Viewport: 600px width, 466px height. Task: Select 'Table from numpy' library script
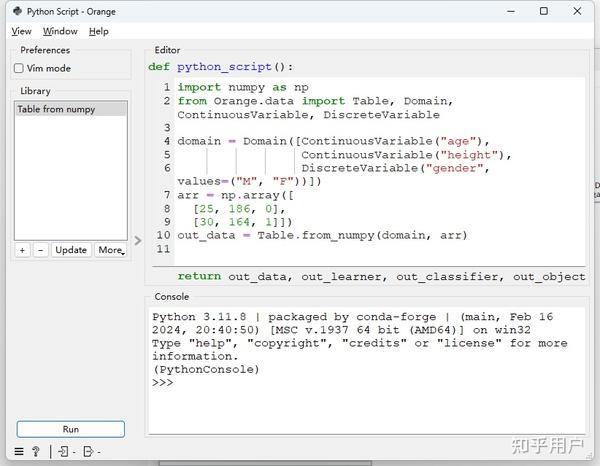pos(71,109)
